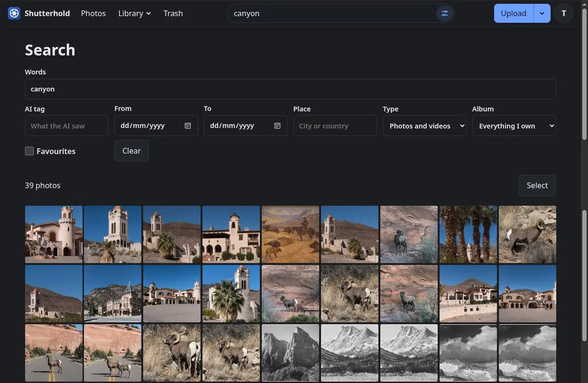
Task: Clear the search filters
Action: (x=131, y=151)
